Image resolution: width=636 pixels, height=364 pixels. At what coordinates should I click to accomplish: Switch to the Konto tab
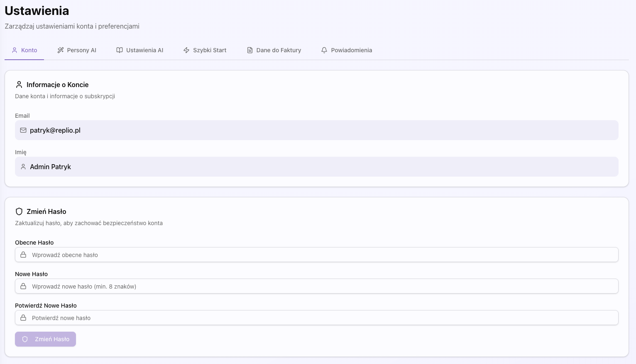tap(24, 50)
